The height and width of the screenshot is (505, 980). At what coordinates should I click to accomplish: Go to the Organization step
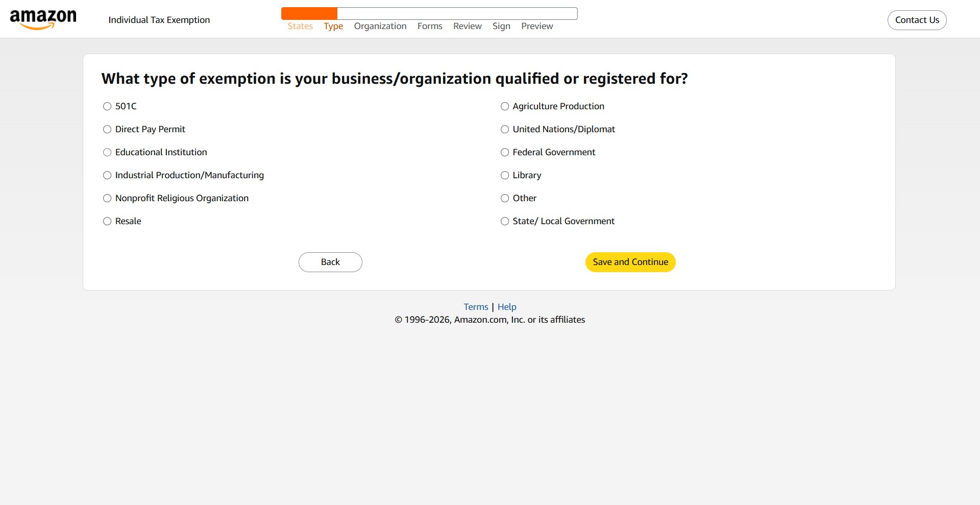380,26
